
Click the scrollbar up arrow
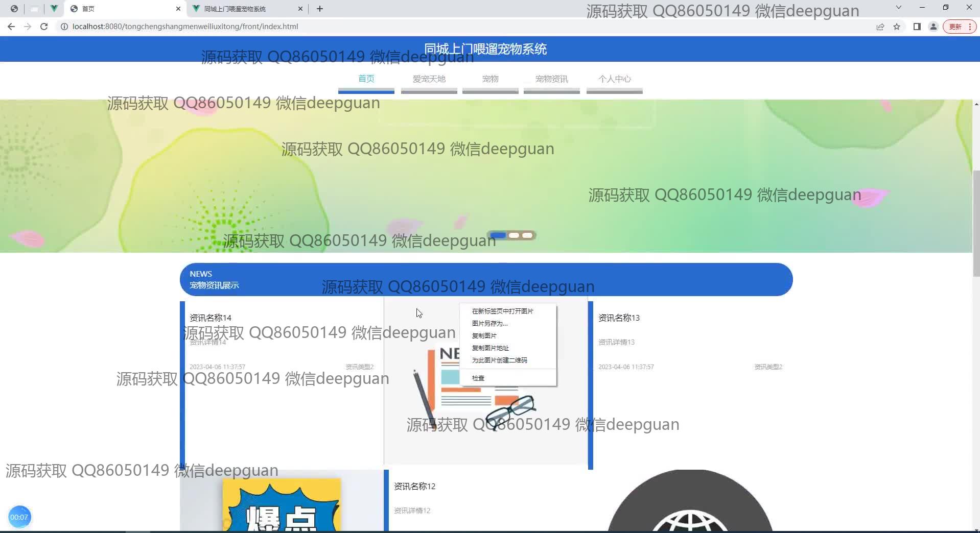(976, 104)
